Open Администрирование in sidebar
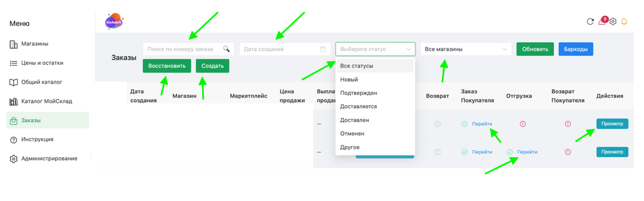Viewport: 644px width, 201px height. [49, 158]
